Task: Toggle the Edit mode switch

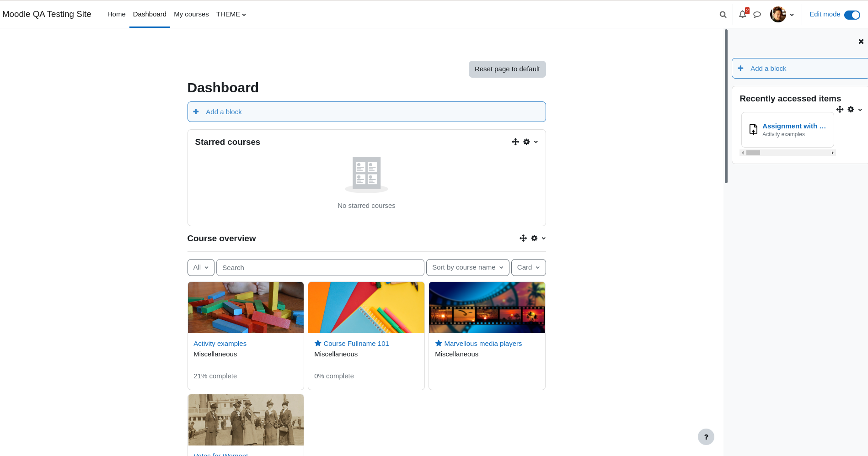Action: 852,15
